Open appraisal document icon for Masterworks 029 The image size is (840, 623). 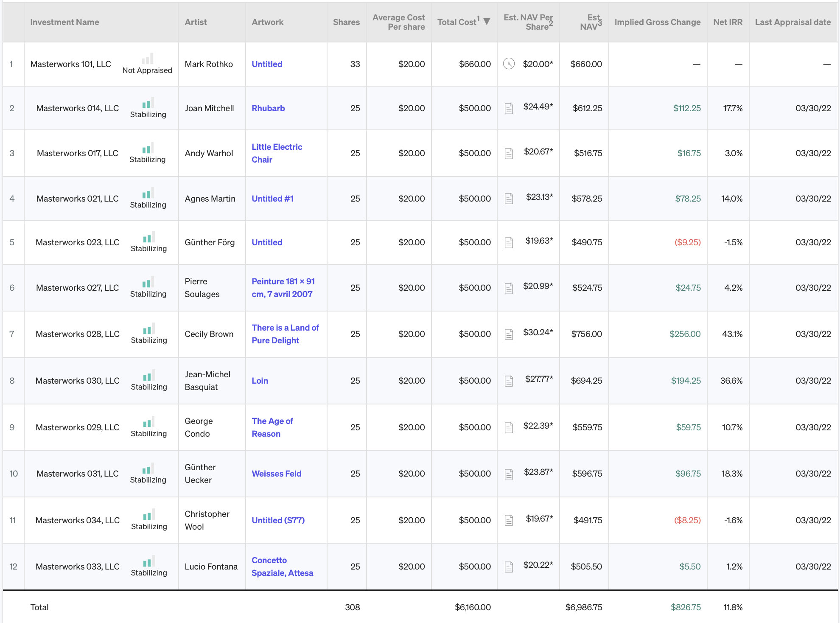pos(509,428)
